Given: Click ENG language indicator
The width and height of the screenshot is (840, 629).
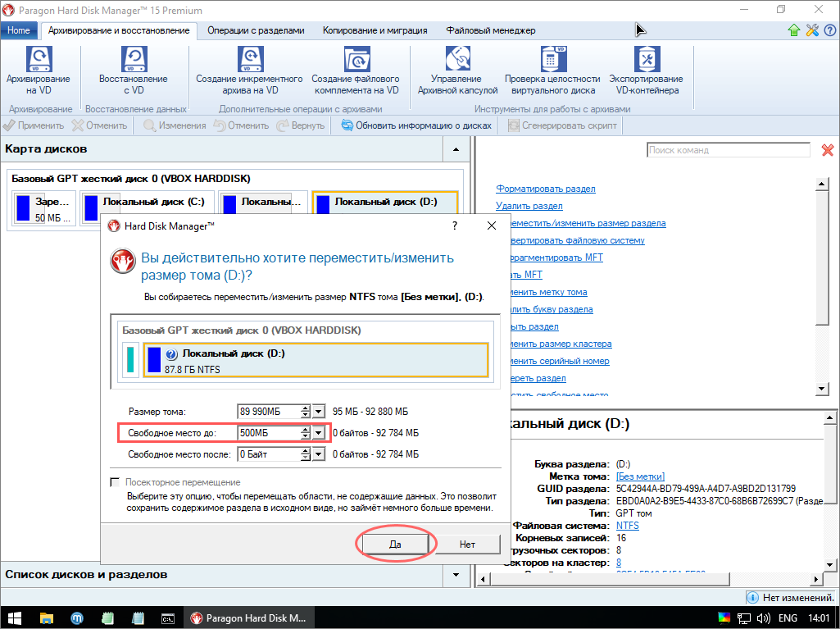Looking at the screenshot, I should click(x=788, y=618).
